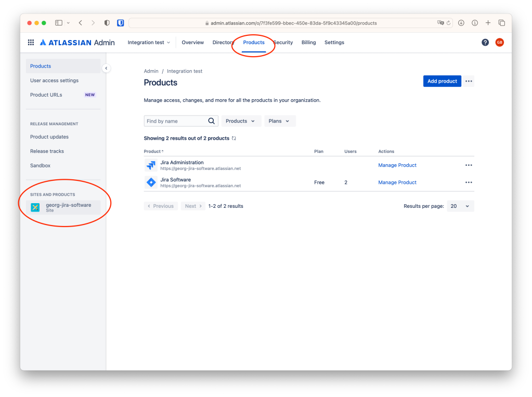532x397 pixels.
Task: Open Release tracks in sidebar
Action: (63, 151)
